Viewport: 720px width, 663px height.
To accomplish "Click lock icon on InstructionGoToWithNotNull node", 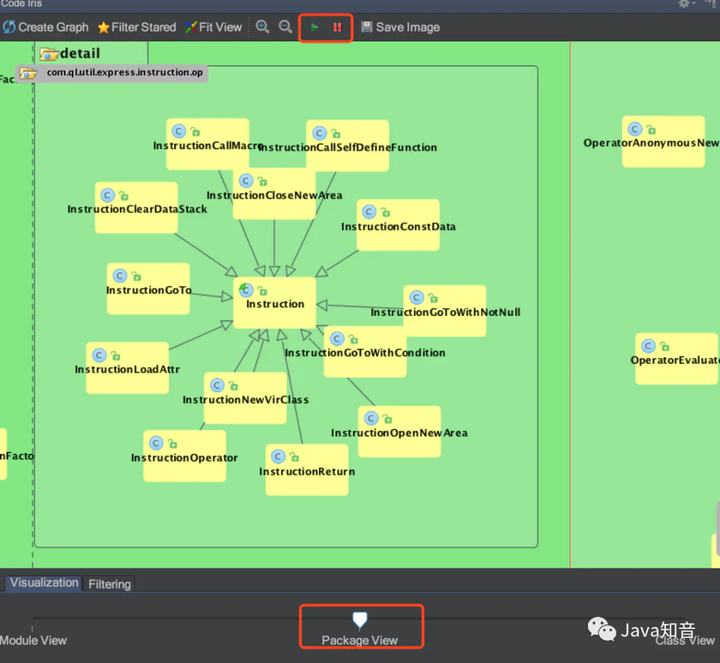I will [433, 298].
